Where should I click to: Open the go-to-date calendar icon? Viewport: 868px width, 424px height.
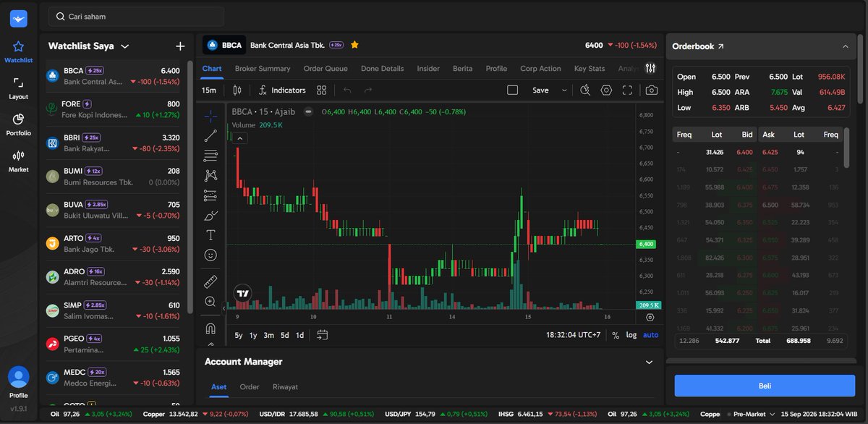click(323, 335)
